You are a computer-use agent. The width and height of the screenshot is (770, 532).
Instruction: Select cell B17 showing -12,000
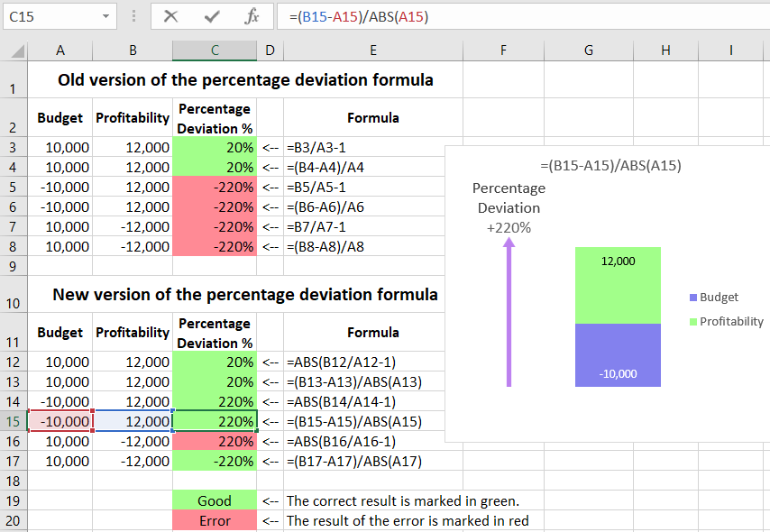click(132, 461)
